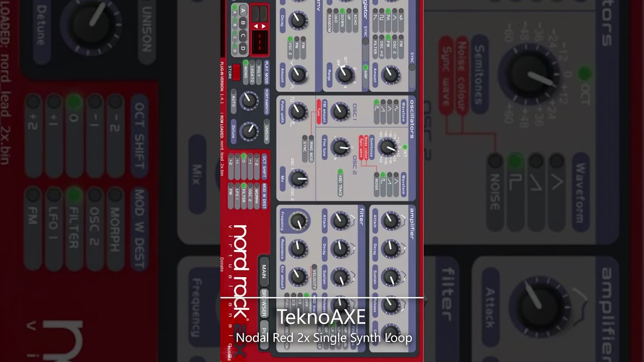Toggle the RING MOD switch
The height and width of the screenshot is (362, 644).
311,148
